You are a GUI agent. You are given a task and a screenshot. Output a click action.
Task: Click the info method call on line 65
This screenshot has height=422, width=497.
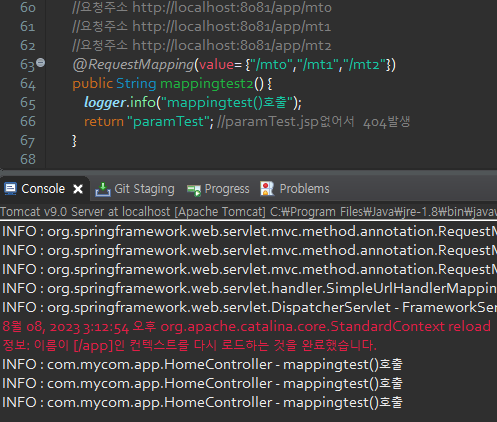pos(143,102)
